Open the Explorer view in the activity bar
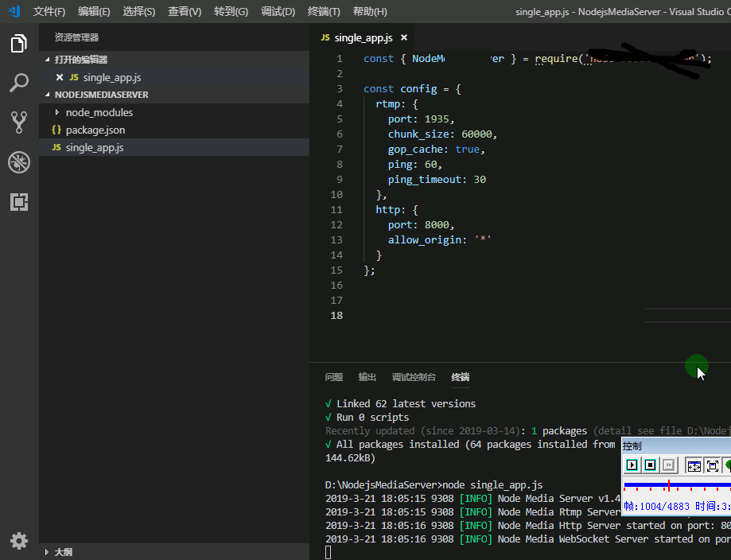Screen dimensions: 731x560 (18, 44)
